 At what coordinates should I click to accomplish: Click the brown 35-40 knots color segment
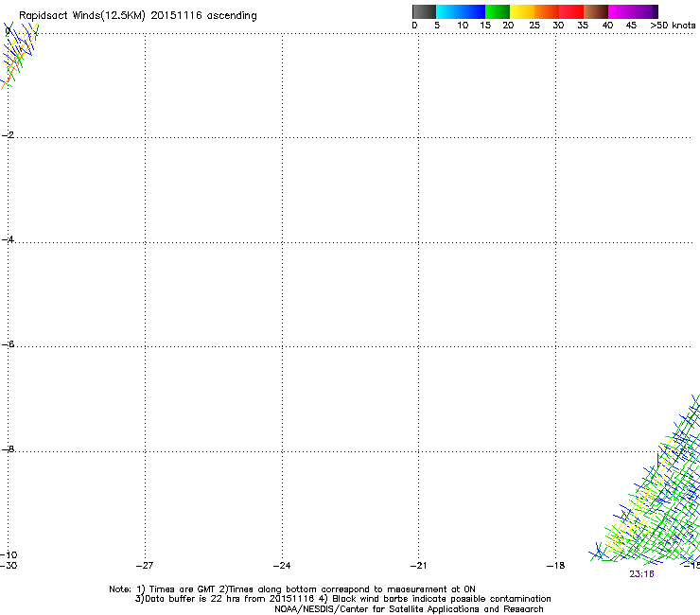(x=596, y=11)
